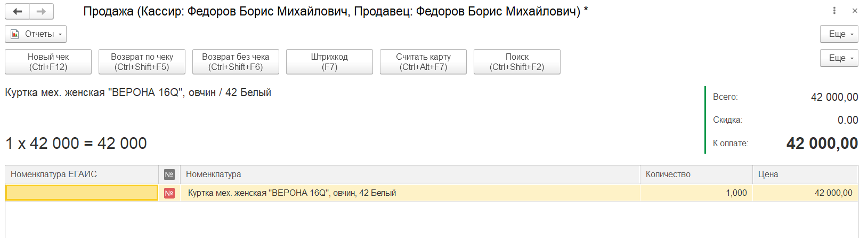Open the Отчеты dropdown menu
This screenshot has height=238, width=868.
point(36,34)
